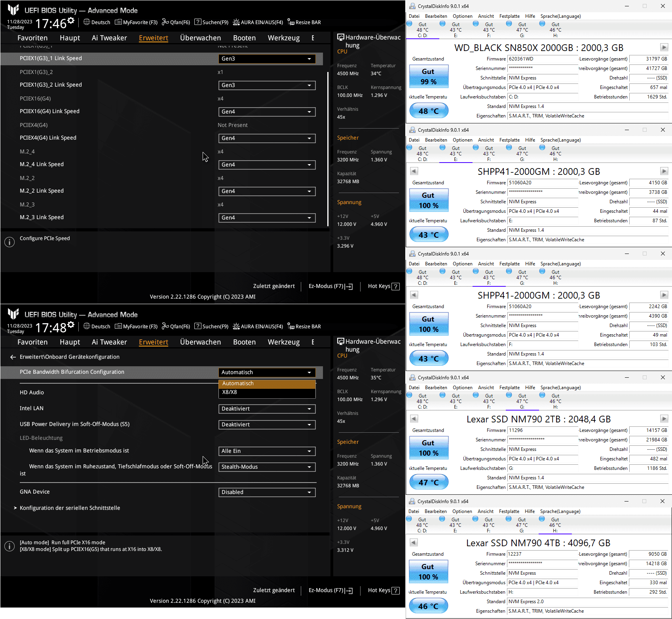
Task: Open Haupt tab in the 17:46 BIOS
Action: tap(70, 38)
